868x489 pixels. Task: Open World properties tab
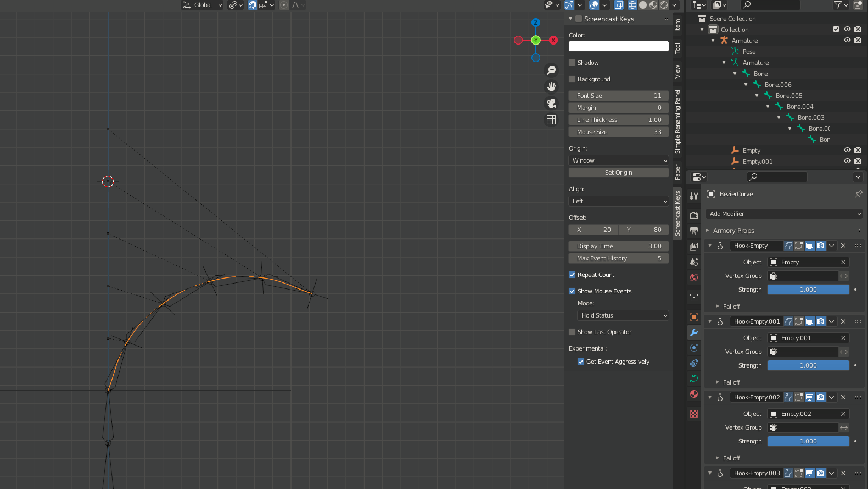tap(694, 277)
